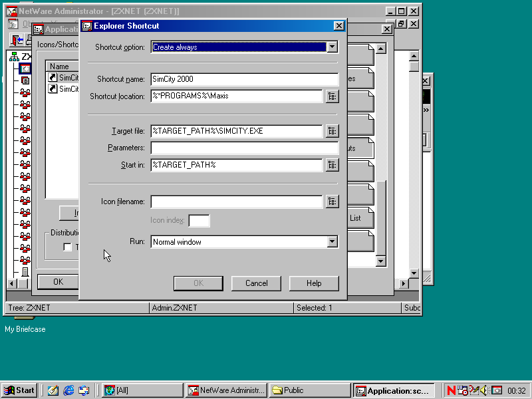Click scroll up arrow in NetWare browser window
The height and width of the screenshot is (399, 532).
414,56
